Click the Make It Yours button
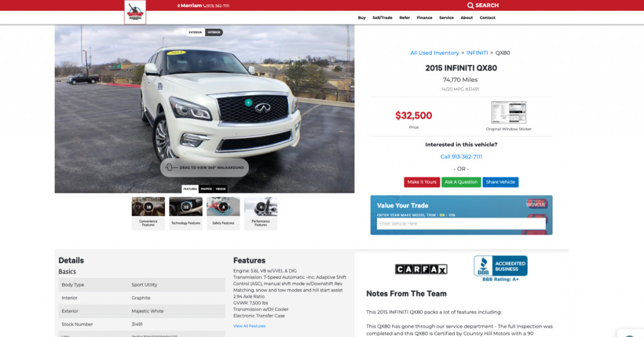This screenshot has width=644, height=337. tap(422, 182)
